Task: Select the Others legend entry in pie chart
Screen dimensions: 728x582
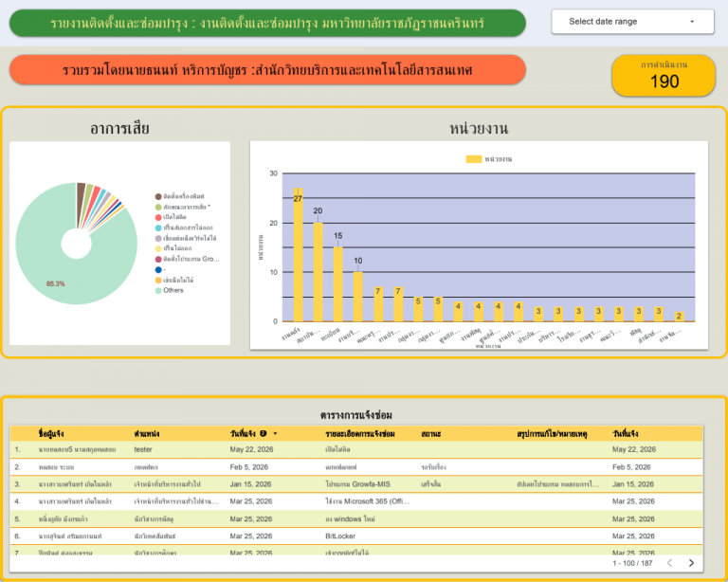Action: (x=170, y=290)
